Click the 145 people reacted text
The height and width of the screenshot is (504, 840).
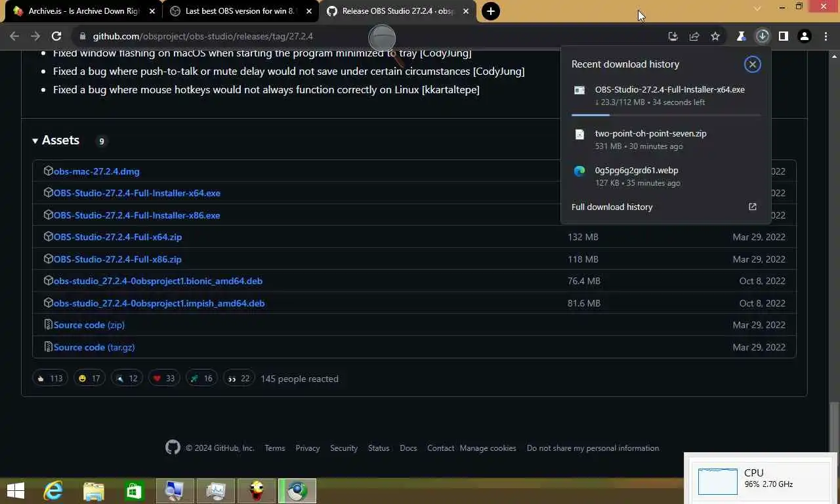[299, 379]
